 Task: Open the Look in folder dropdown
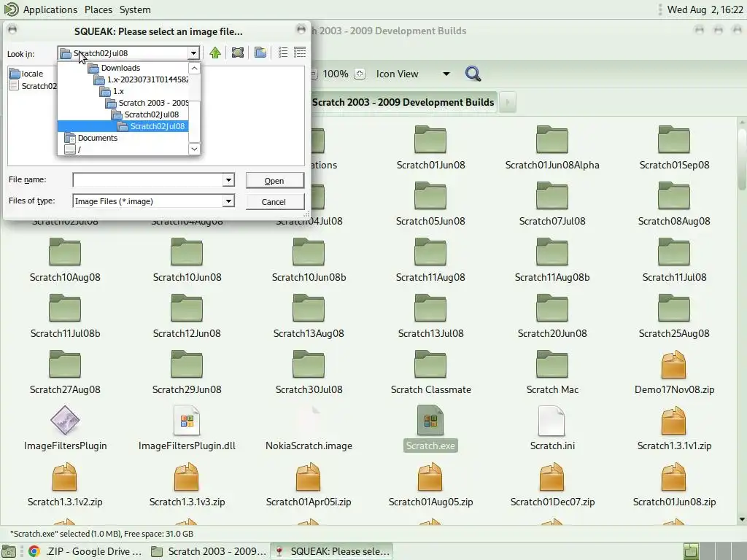click(193, 52)
